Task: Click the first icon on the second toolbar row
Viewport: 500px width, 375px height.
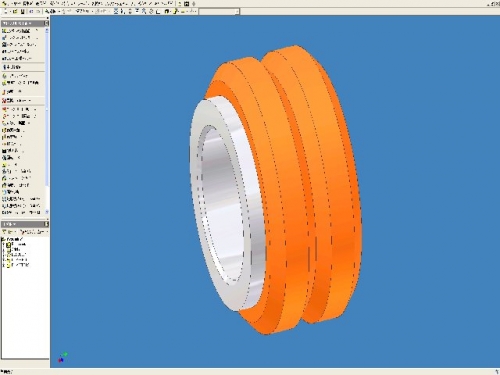Action: (6, 11)
